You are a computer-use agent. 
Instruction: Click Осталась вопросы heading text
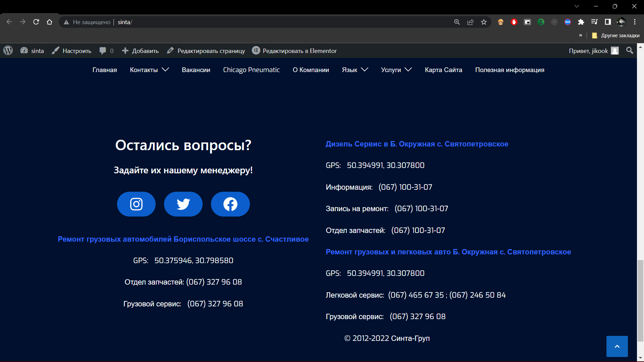pyautogui.click(x=183, y=145)
